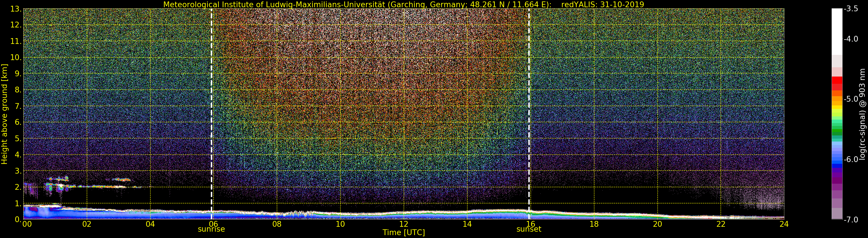Select the 'sunrise' label below the time axis
This screenshot has height=238, width=868.
[x=211, y=229]
